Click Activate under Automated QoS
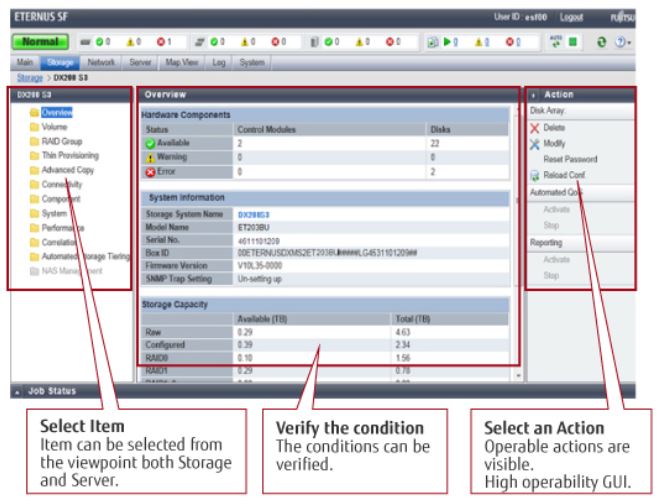660x503 pixels. [x=556, y=209]
